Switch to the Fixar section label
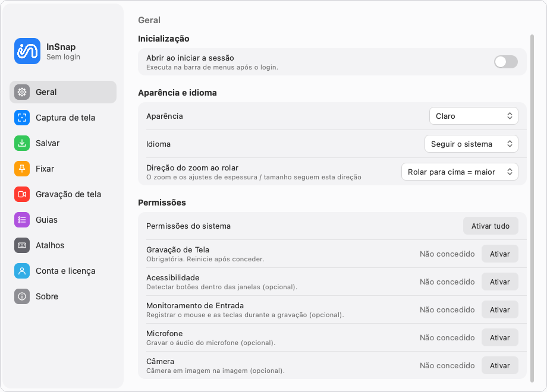The image size is (547, 392). 45,169
